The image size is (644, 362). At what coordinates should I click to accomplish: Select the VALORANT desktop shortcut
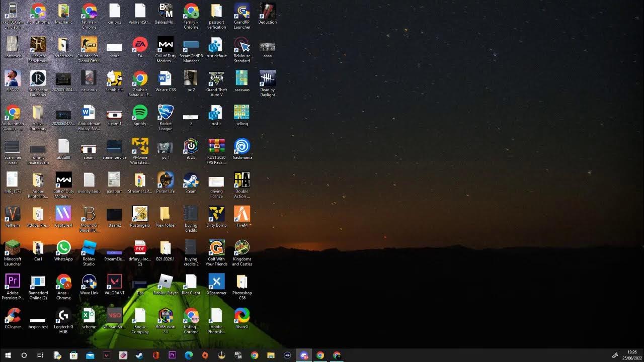click(x=114, y=285)
